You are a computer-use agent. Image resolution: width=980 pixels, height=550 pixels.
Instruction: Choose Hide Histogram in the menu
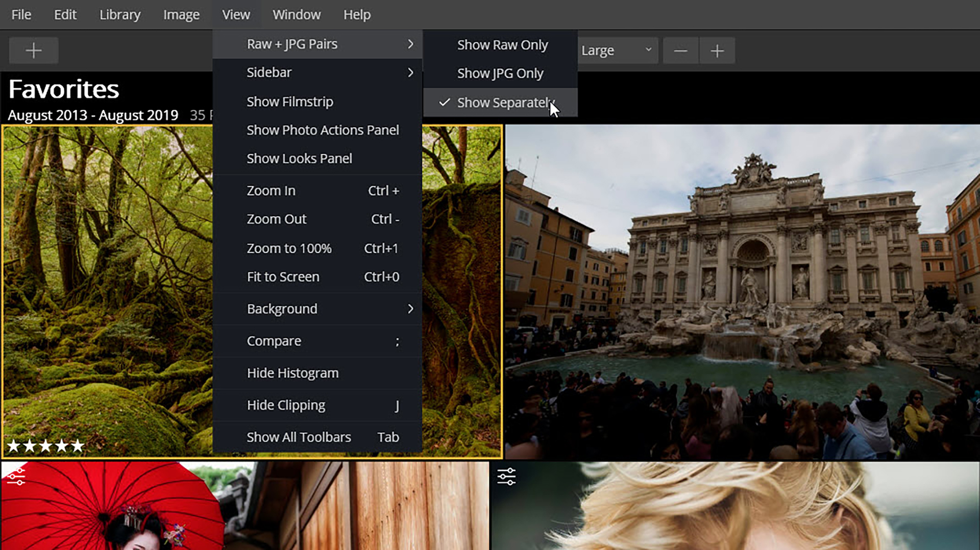[x=292, y=373]
